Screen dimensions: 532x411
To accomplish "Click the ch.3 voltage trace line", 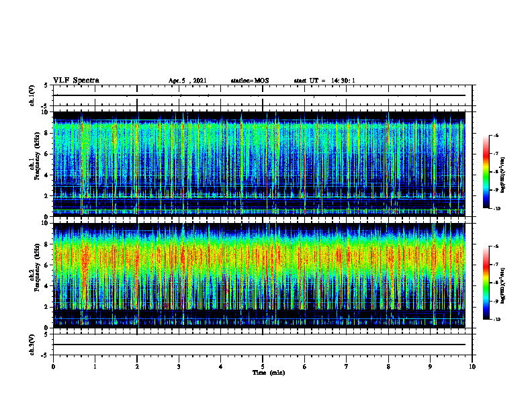I will [x=259, y=345].
